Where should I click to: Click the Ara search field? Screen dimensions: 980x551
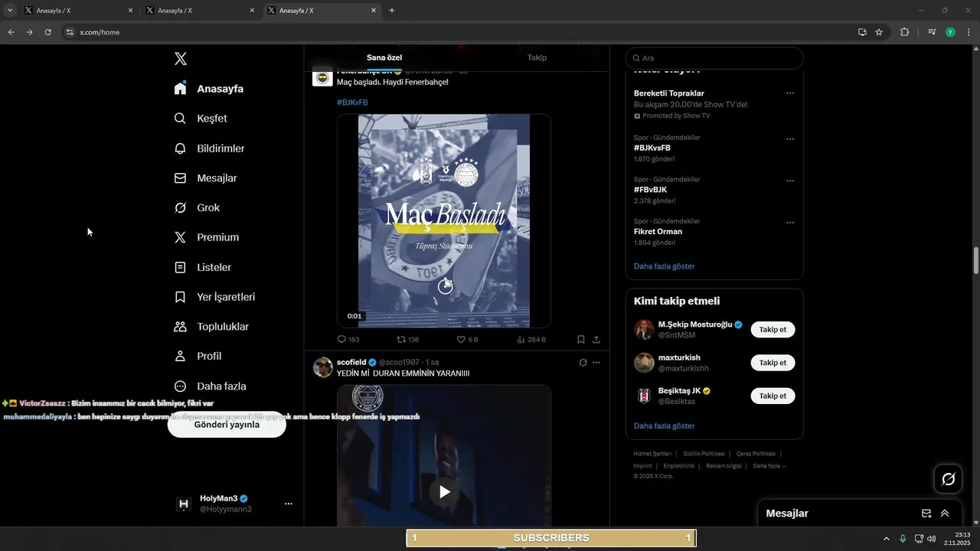tap(714, 58)
